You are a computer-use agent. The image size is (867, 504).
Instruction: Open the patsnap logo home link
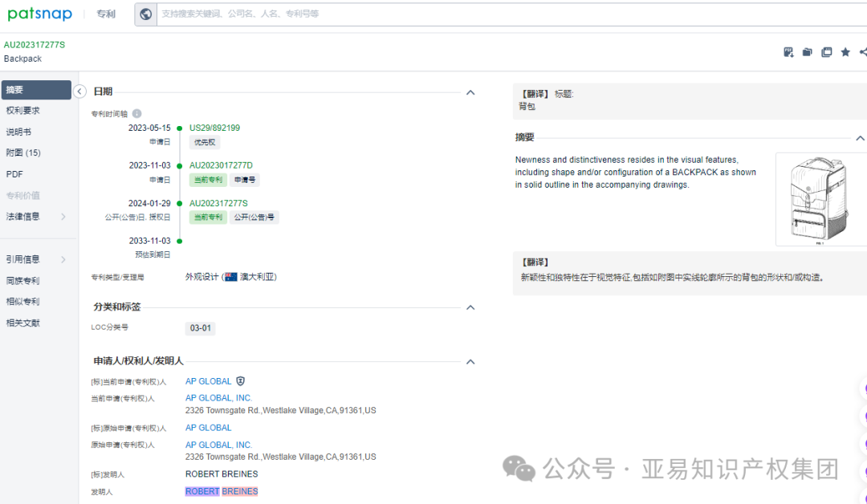[x=40, y=14]
